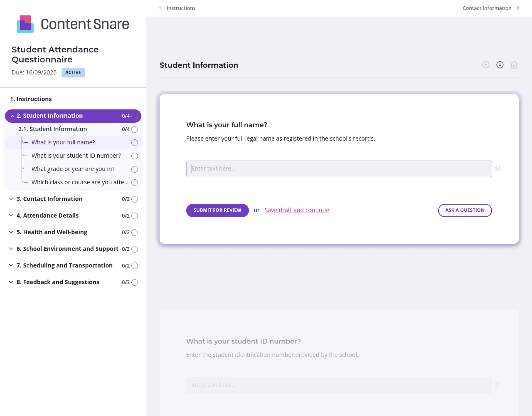Viewport: 532px width, 416px height.
Task: Click the copy icon beside full name field
Action: (498, 168)
